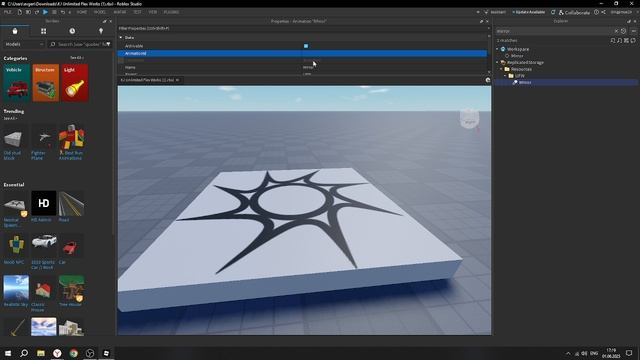Collapse the UFW folder node
The image size is (640, 360).
pos(505,76)
